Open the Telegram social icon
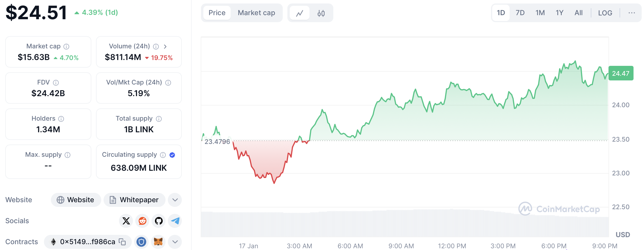This screenshot has width=644, height=250. click(x=175, y=221)
